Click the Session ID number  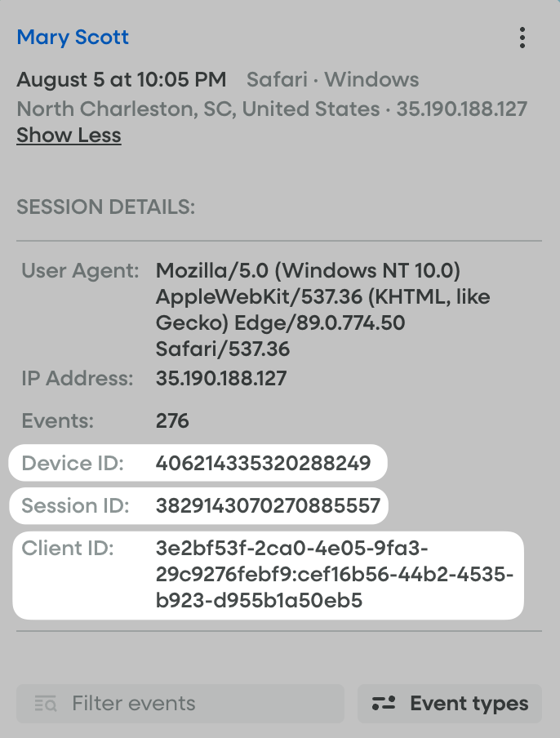(x=268, y=505)
